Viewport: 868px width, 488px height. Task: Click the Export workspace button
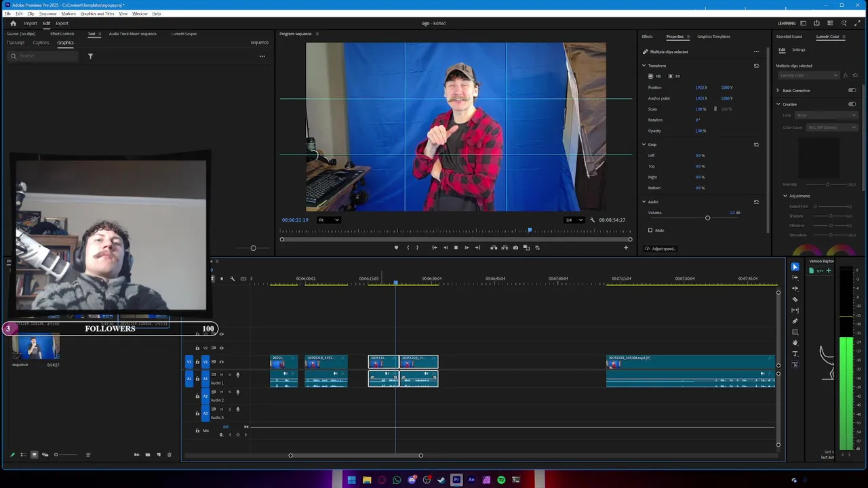click(62, 23)
